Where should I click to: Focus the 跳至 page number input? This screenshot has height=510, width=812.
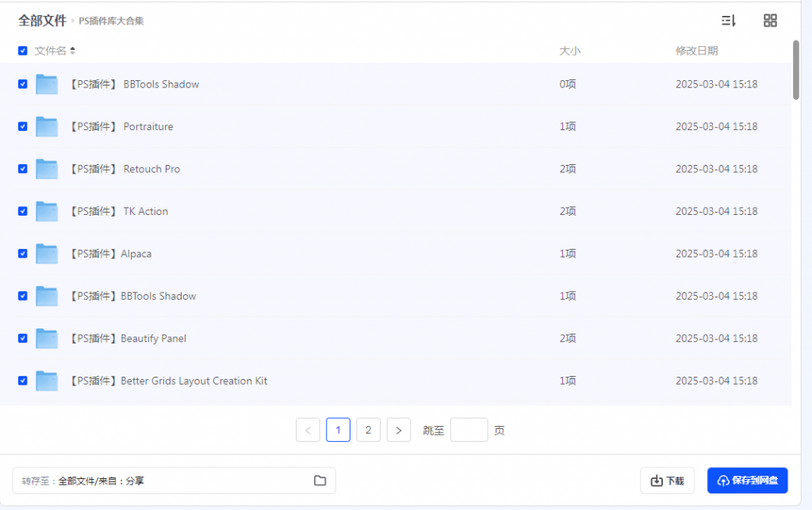tap(469, 430)
